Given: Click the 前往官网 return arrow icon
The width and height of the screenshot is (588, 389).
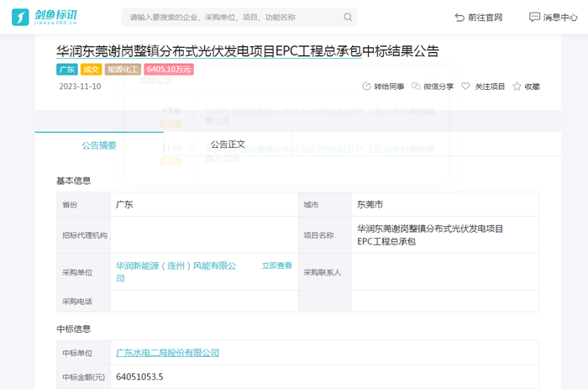Looking at the screenshot, I should (459, 18).
